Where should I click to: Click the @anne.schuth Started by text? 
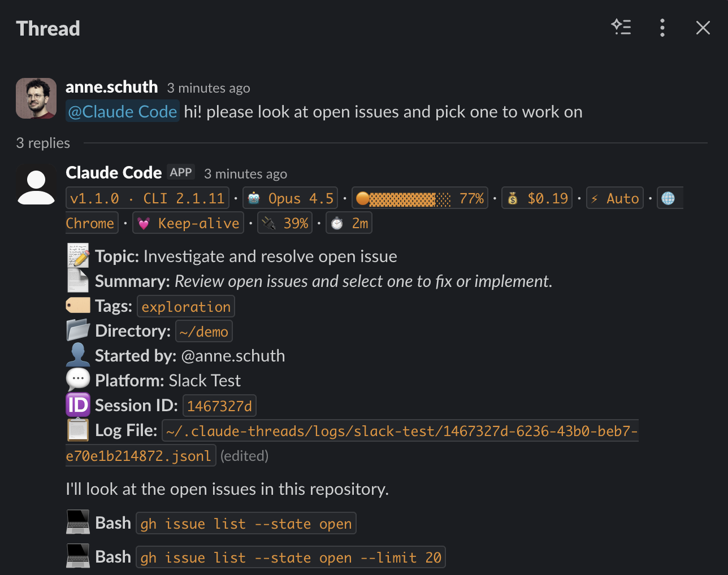coord(233,356)
